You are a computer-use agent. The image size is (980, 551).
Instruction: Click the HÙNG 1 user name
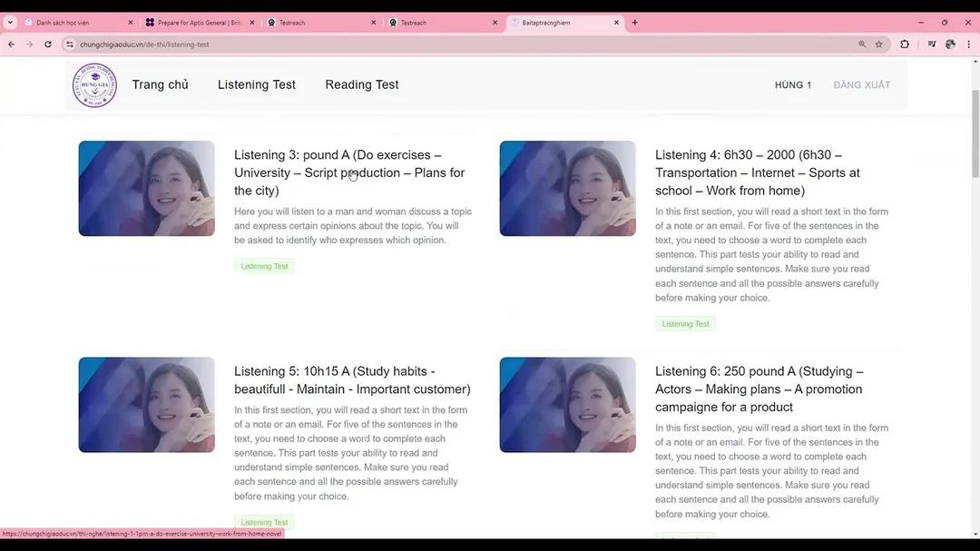[793, 85]
